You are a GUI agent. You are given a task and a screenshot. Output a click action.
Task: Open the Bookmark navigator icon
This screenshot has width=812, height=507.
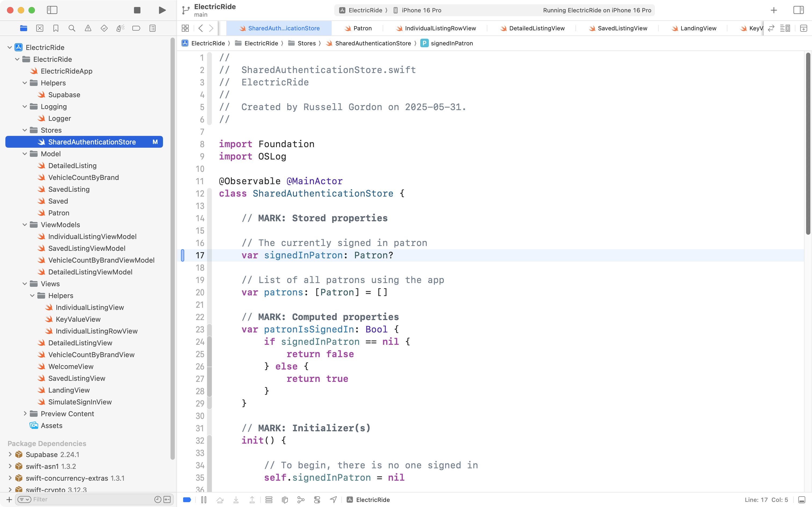click(x=56, y=28)
